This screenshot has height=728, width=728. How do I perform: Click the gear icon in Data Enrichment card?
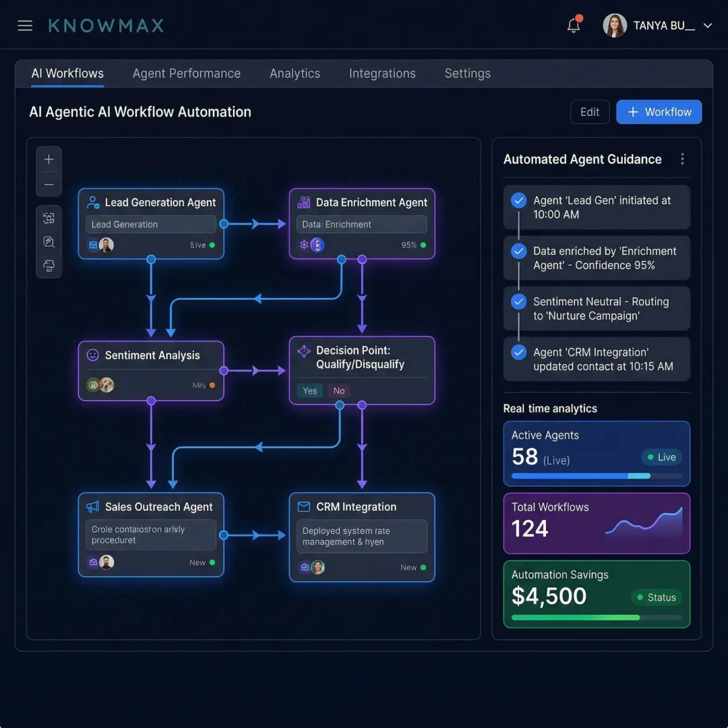[x=304, y=245]
